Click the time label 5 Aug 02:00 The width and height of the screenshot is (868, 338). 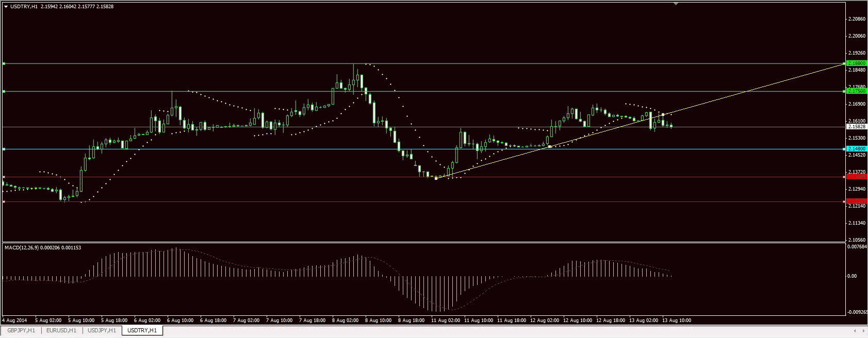tap(48, 320)
